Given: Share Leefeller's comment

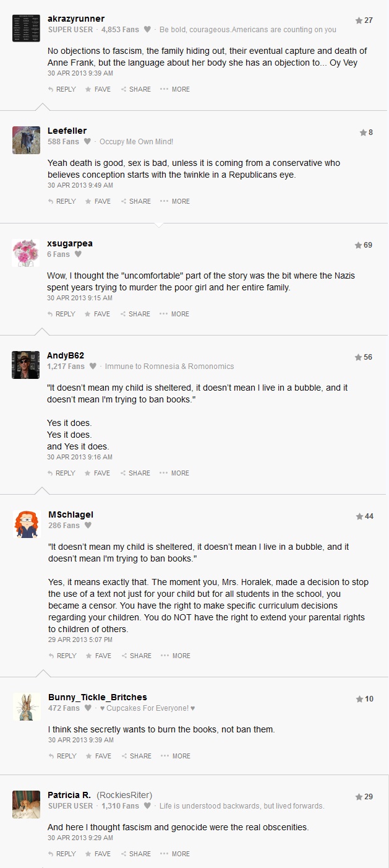Looking at the screenshot, I should coord(136,201).
